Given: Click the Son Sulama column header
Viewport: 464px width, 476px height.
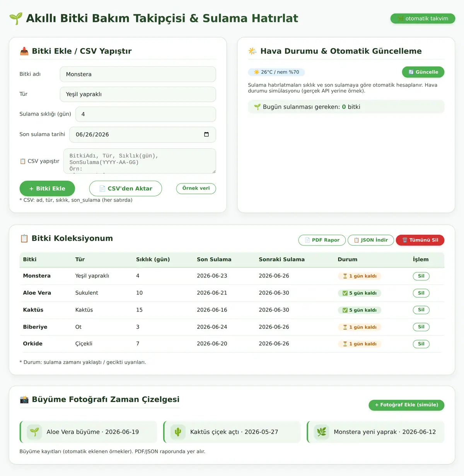Looking at the screenshot, I should tap(214, 259).
